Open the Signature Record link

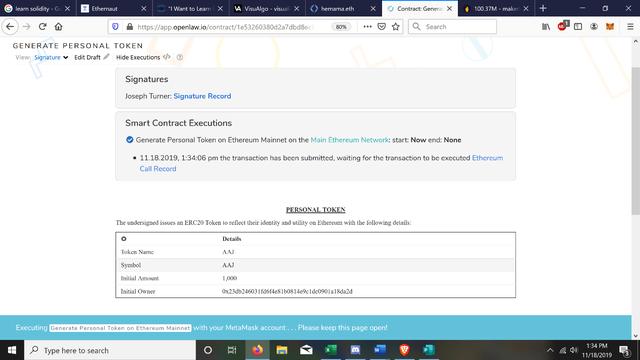(x=202, y=96)
